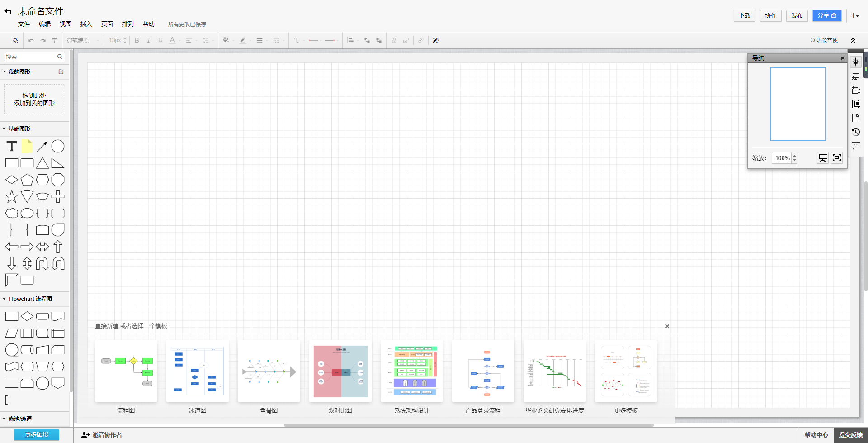Open the 排列 menu

[128, 24]
